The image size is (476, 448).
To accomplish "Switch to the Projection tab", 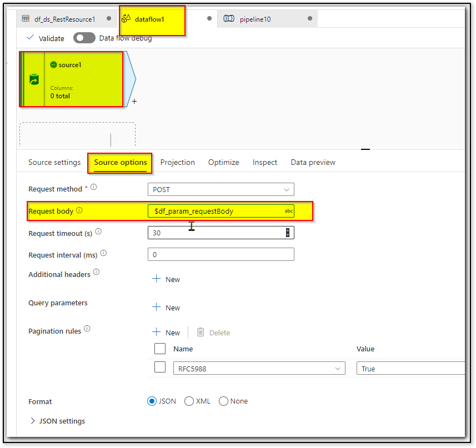I will click(x=177, y=162).
